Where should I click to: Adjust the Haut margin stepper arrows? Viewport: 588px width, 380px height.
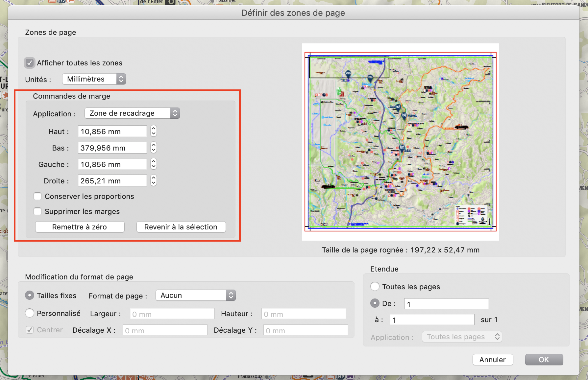click(154, 131)
